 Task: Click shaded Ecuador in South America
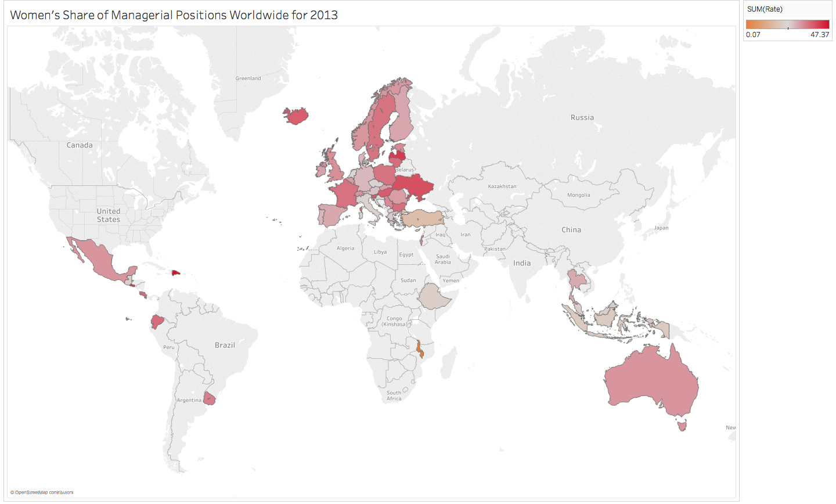pos(157,322)
